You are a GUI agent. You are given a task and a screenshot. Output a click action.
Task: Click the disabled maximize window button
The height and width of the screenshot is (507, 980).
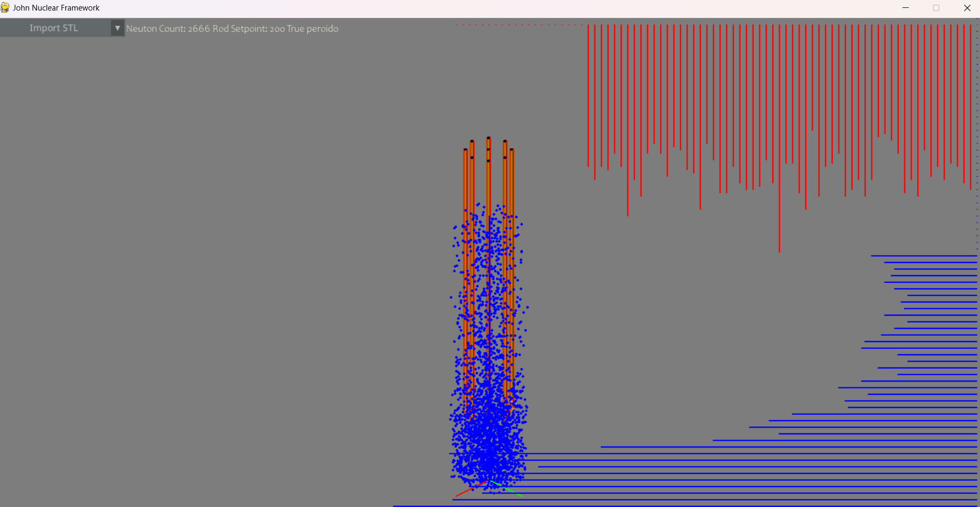point(936,8)
